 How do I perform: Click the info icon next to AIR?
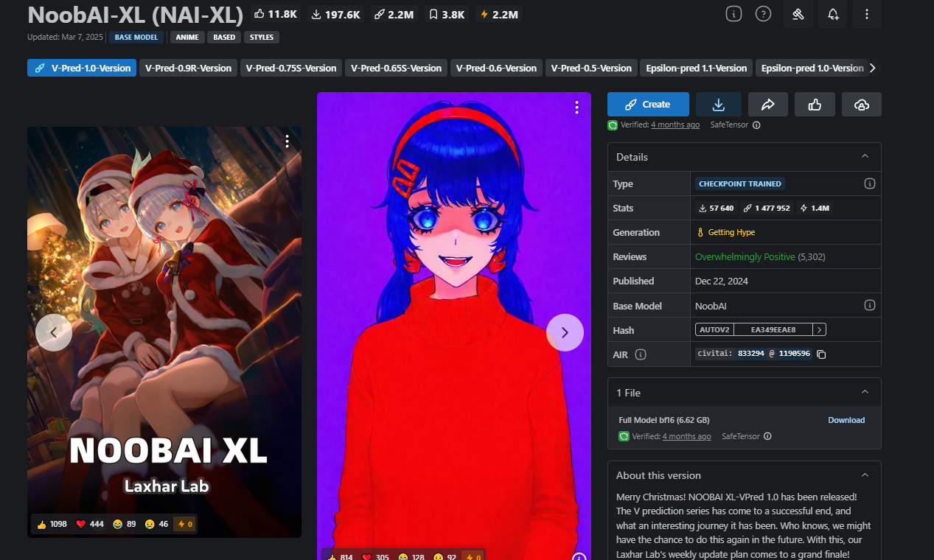point(641,354)
